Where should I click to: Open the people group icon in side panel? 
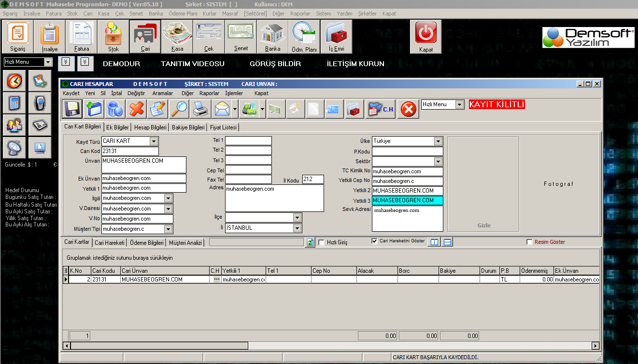(14, 125)
